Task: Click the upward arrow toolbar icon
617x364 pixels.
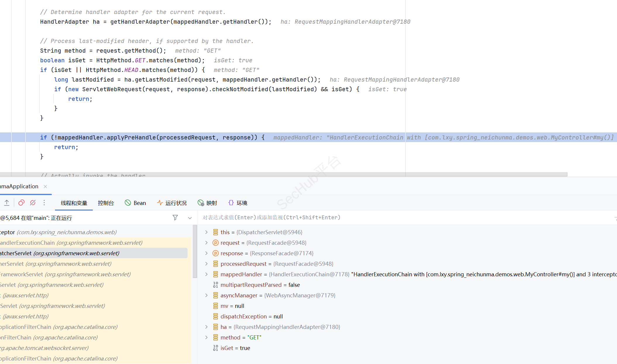Action: point(7,203)
